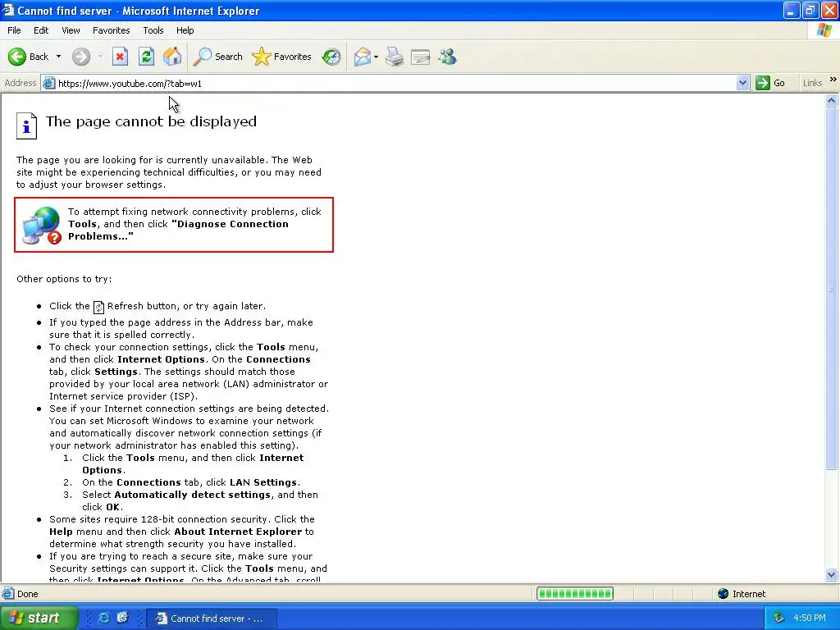
Task: Click the green Go button
Action: pyautogui.click(x=770, y=83)
